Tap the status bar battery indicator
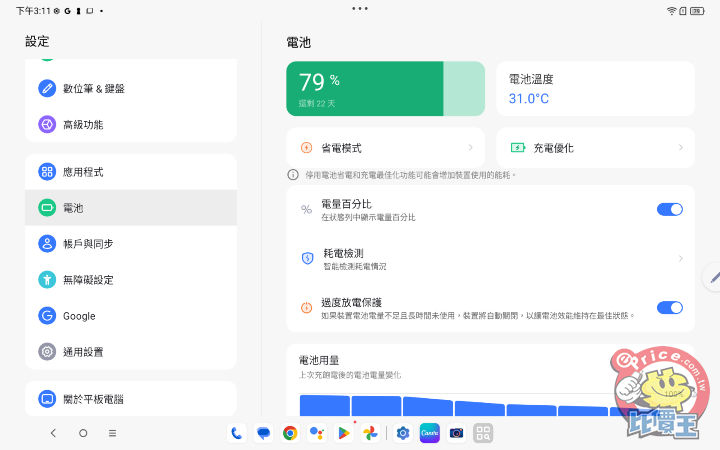Screen dimensions: 720x450 tap(697, 11)
